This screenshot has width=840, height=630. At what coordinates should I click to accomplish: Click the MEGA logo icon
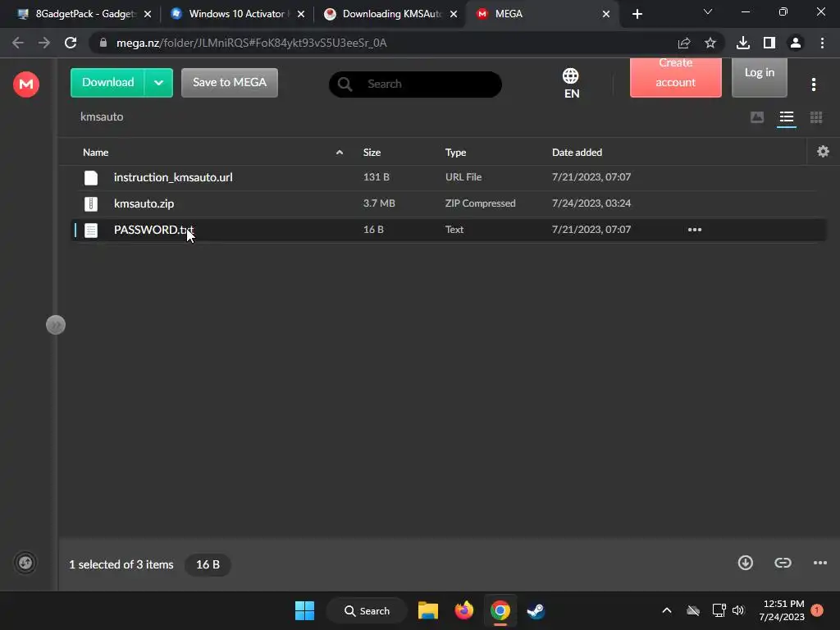pos(26,84)
